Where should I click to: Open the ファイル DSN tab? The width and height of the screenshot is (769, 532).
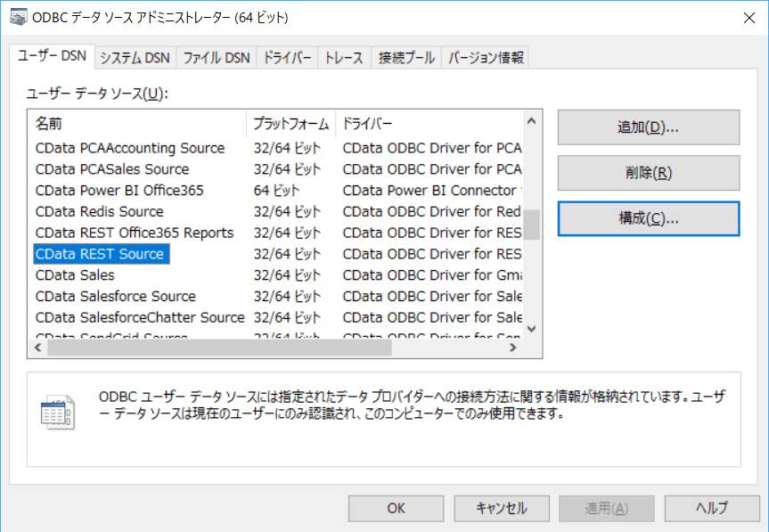(217, 58)
